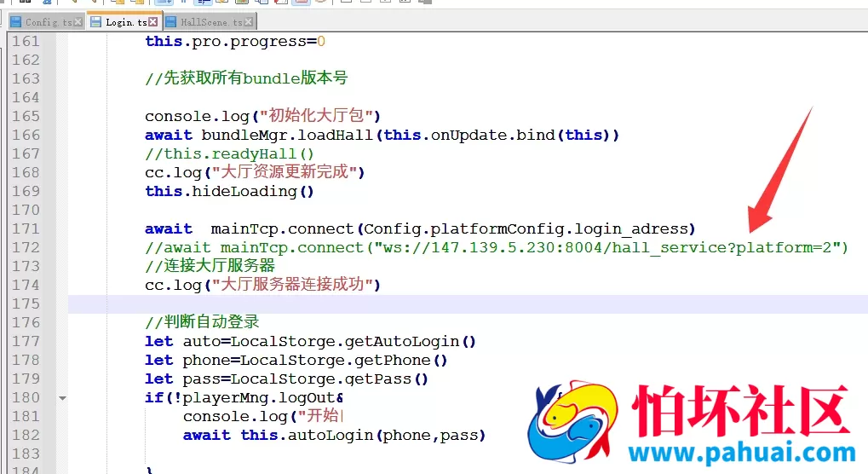This screenshot has height=474, width=868.
Task: Close the Login.ts tab
Action: pyautogui.click(x=153, y=22)
